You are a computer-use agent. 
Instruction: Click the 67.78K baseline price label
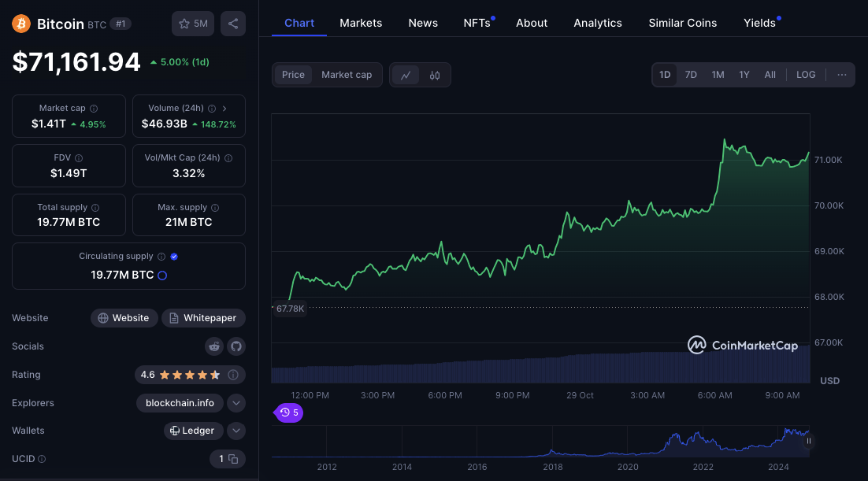pos(290,309)
